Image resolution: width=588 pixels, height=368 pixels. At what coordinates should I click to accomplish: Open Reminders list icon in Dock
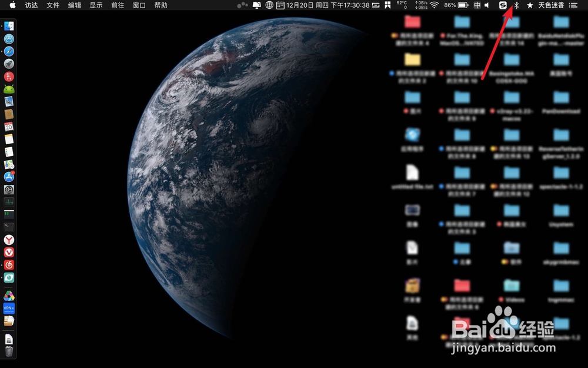pyautogui.click(x=9, y=152)
